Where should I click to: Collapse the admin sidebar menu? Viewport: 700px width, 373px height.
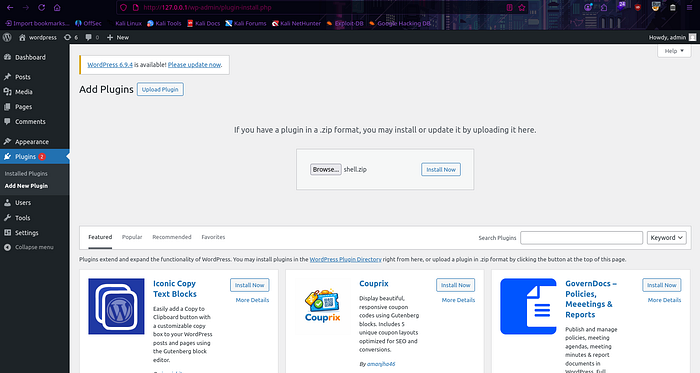[x=29, y=247]
